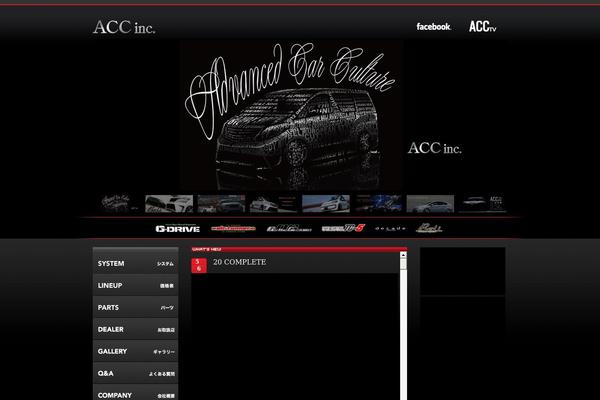Open the Q&A menu item
The image size is (600, 400).
(x=135, y=373)
